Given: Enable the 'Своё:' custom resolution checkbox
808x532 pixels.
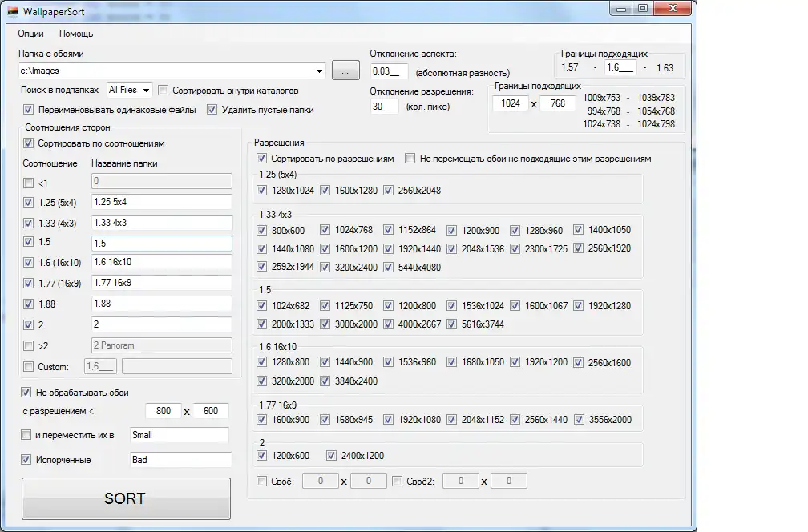Looking at the screenshot, I should coord(262,482).
